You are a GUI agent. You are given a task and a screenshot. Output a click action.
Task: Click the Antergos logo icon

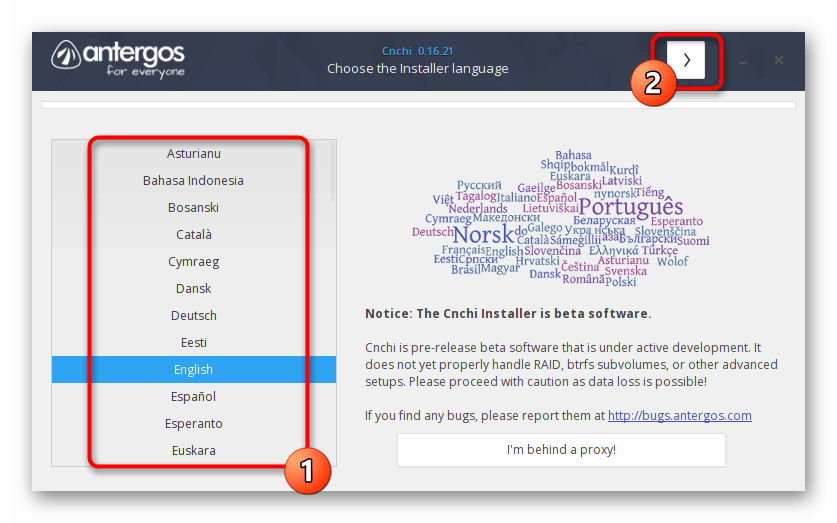tap(66, 59)
